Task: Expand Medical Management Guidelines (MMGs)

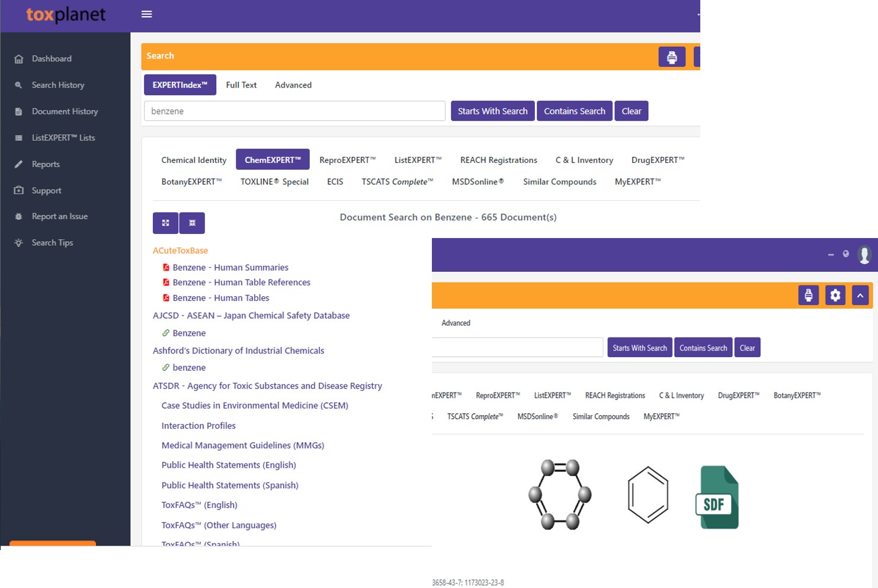Action: [243, 445]
